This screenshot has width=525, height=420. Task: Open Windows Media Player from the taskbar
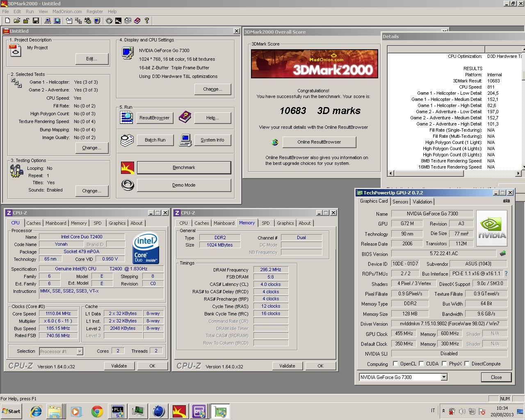pyautogui.click(x=76, y=411)
